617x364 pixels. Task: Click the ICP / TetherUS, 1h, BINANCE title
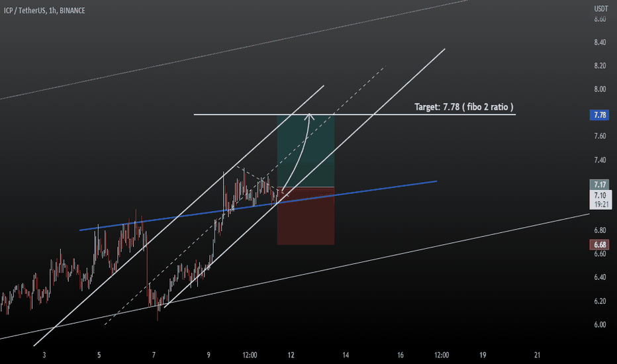(x=44, y=11)
